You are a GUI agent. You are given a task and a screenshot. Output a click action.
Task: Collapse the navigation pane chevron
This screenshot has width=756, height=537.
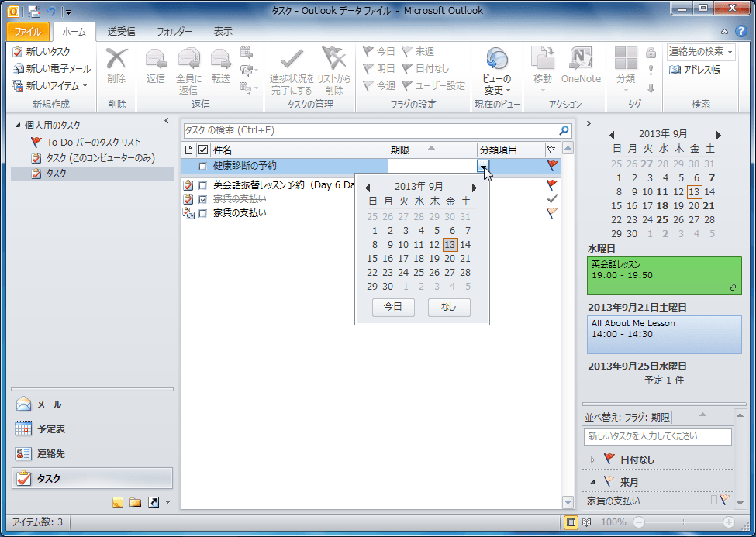click(x=167, y=121)
